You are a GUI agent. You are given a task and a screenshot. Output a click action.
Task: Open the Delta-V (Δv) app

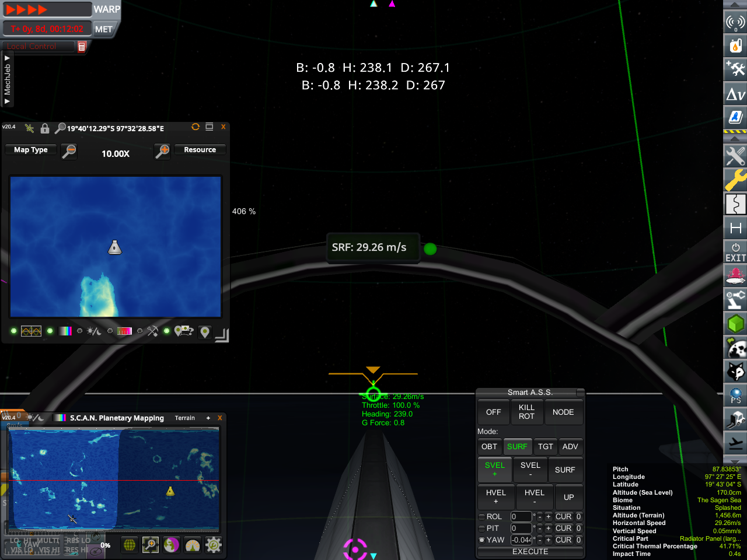click(735, 93)
